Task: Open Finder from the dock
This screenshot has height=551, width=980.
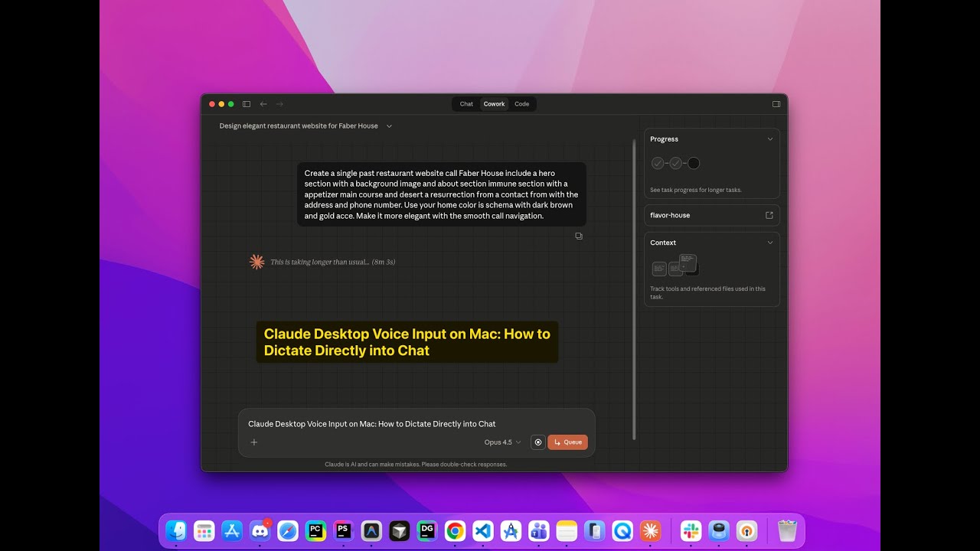Action: point(177,530)
